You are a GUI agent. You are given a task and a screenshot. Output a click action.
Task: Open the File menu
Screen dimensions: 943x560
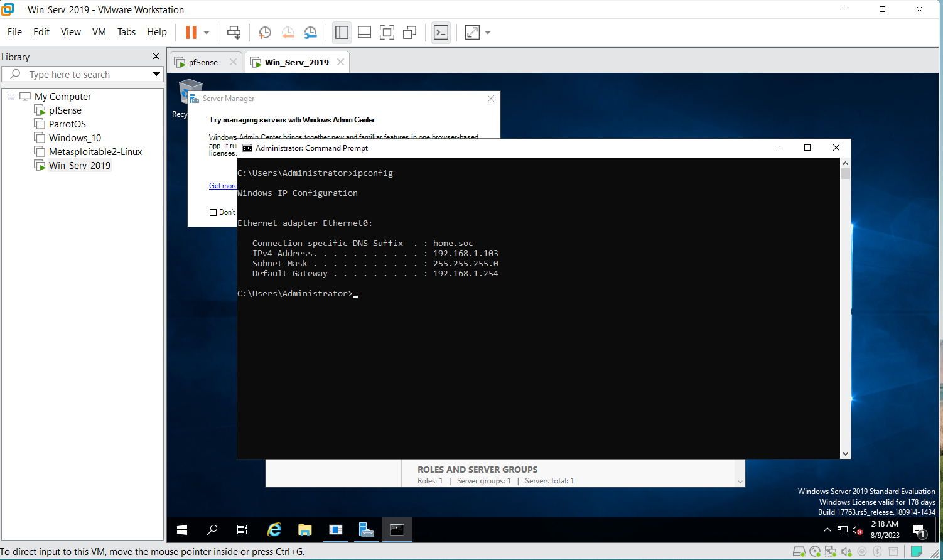[14, 32]
